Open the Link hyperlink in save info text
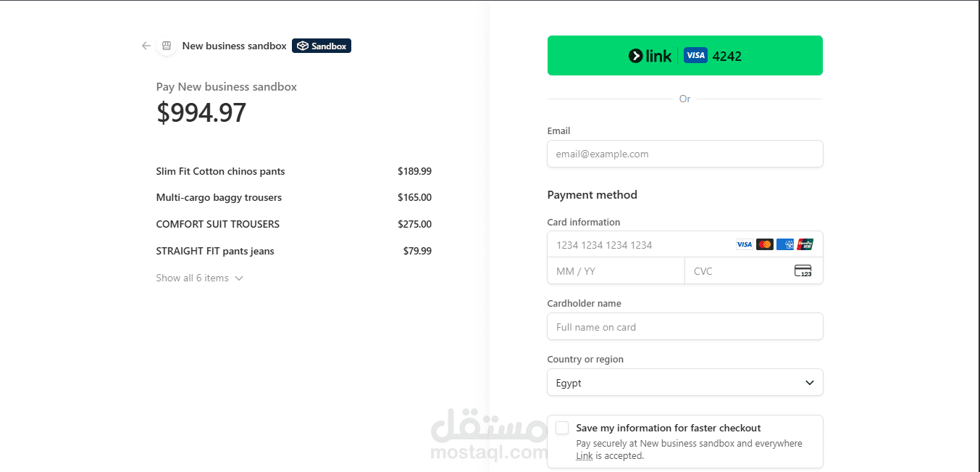980x472 pixels. [584, 456]
